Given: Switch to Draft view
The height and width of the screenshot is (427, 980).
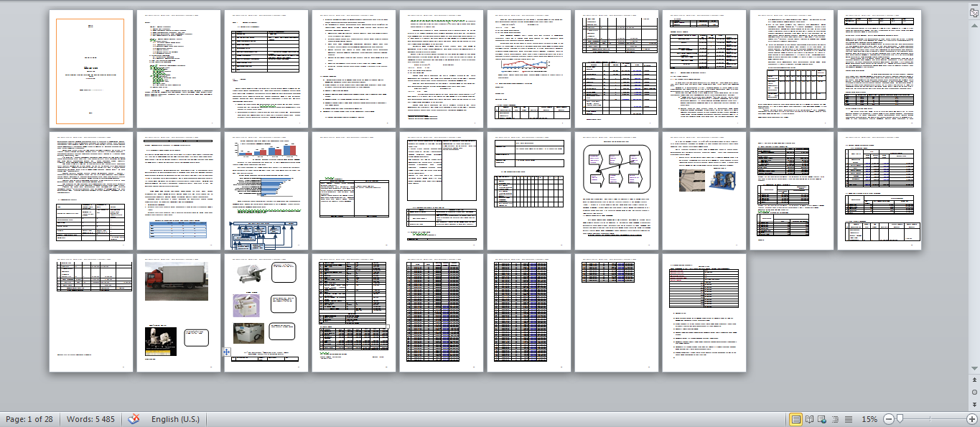Looking at the screenshot, I should pos(849,419).
